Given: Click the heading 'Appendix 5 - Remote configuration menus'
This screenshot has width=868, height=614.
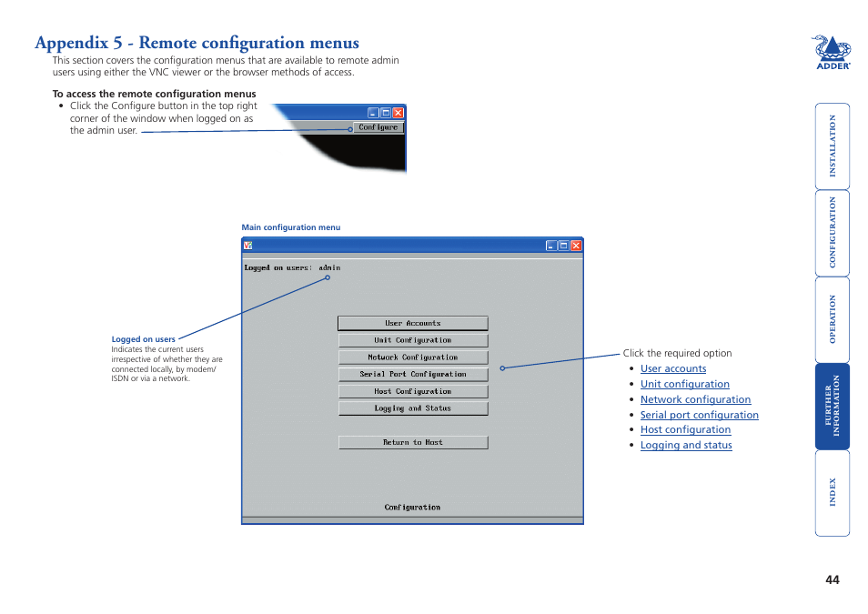Looking at the screenshot, I should pyautogui.click(x=197, y=43).
